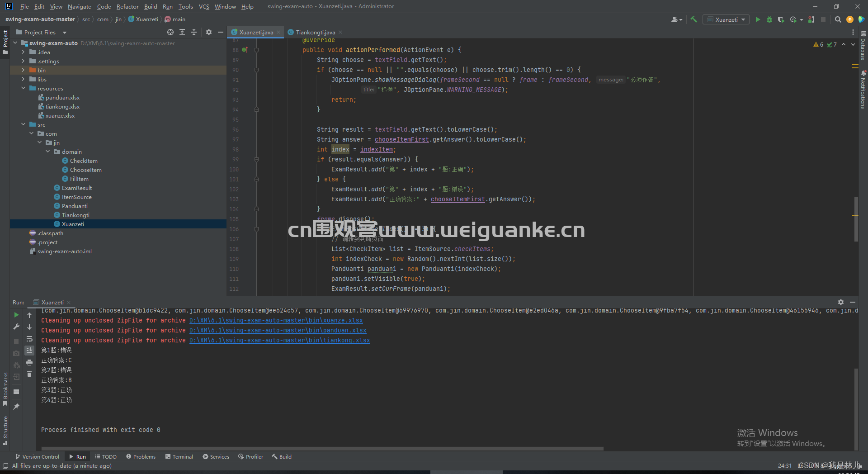868x474 pixels.
Task: Toggle soft-wrap in Run console
Action: [29, 339]
